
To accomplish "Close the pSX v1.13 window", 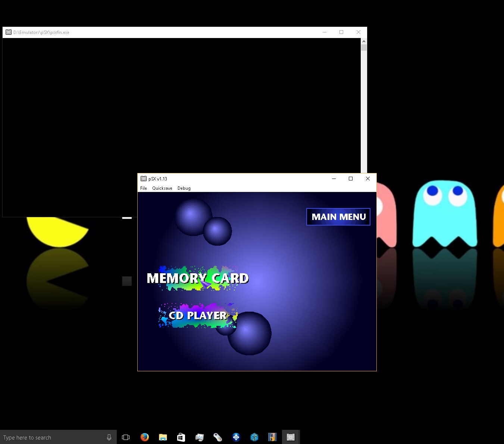I will (x=368, y=179).
